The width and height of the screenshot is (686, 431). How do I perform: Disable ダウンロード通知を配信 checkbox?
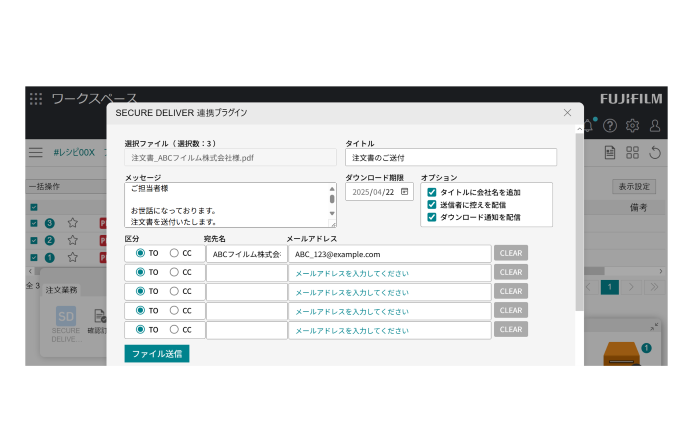coord(432,217)
